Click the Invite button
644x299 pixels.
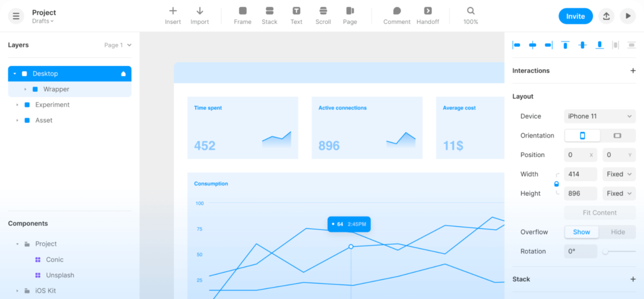[x=575, y=16]
